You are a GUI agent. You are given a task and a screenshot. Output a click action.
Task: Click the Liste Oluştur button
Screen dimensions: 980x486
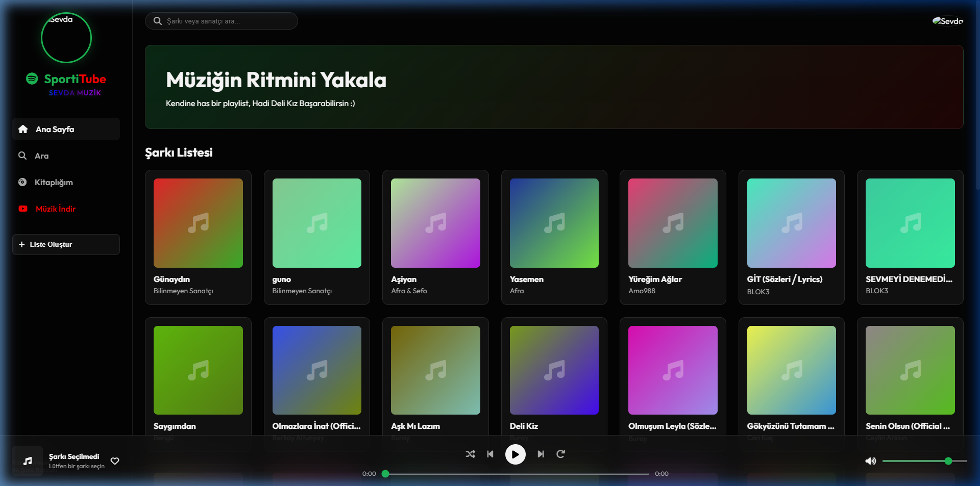(x=66, y=245)
